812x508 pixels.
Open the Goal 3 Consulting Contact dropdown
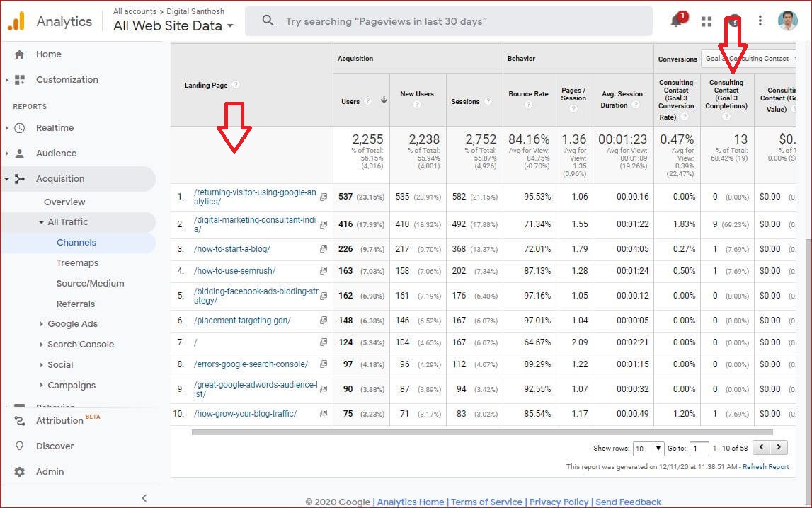coord(749,59)
